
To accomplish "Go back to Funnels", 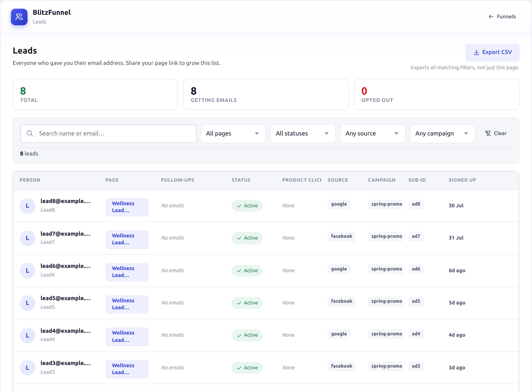I will [502, 16].
